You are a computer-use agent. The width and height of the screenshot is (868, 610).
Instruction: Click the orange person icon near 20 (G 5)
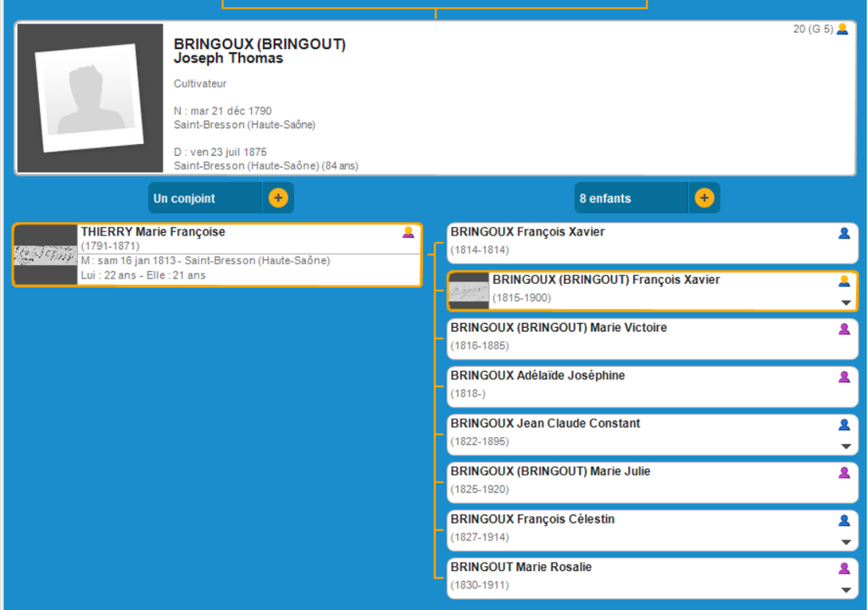click(842, 29)
